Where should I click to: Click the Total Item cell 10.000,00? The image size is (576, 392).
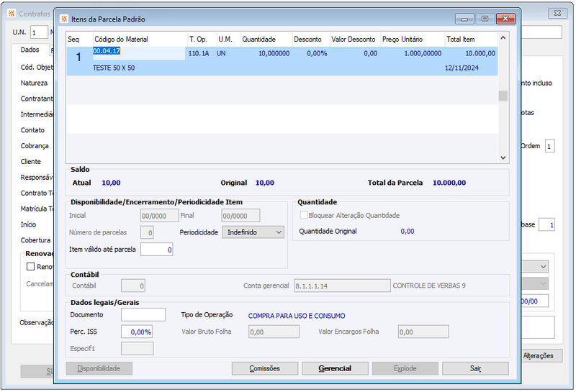(480, 54)
